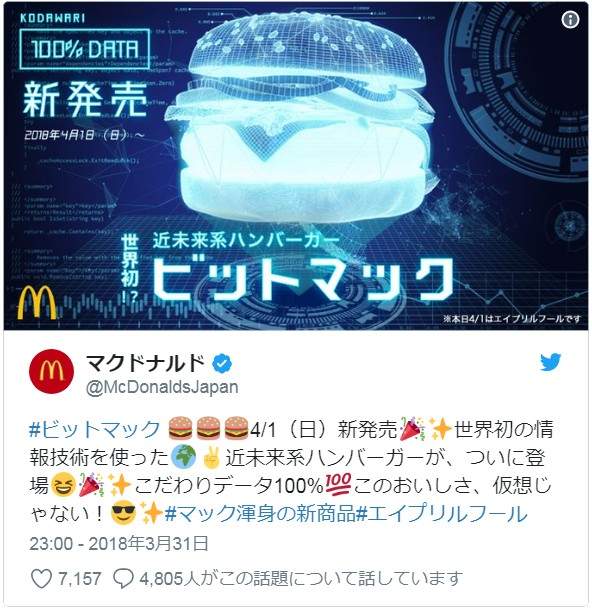The image size is (592, 615).
Task: Click the 100 points emoji in the tweet
Action: 338,485
